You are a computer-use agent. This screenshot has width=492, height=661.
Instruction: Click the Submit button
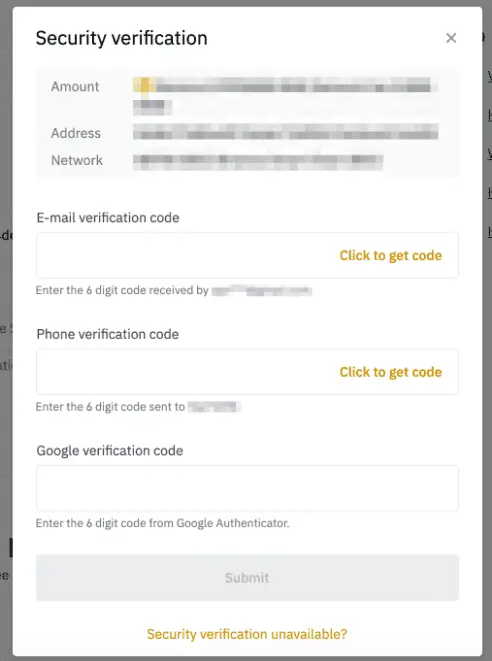pos(247,578)
